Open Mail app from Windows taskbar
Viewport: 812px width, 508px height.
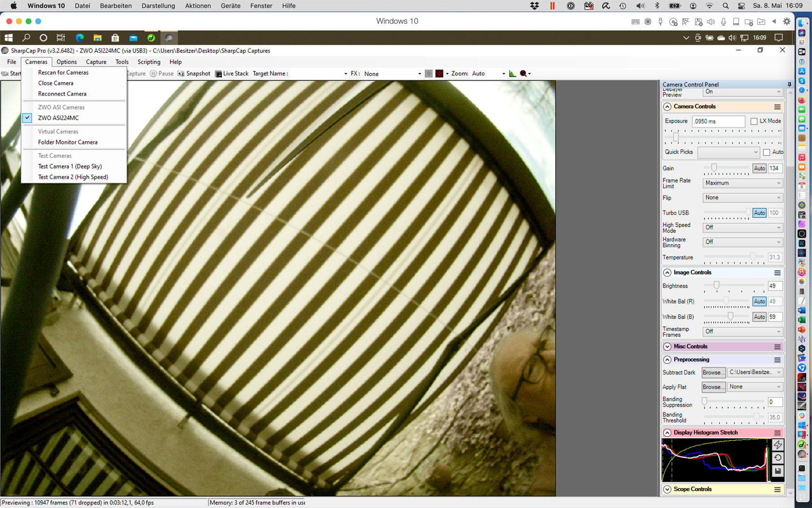[133, 38]
